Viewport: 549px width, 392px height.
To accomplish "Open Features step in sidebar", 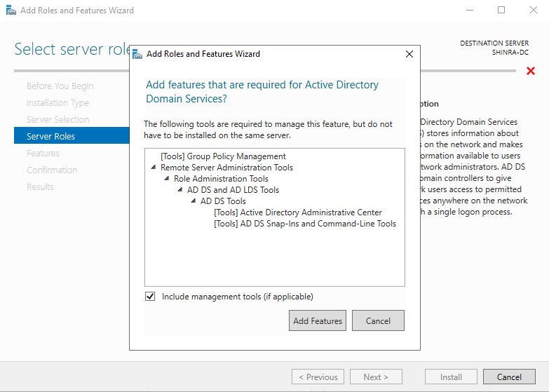I will [x=43, y=153].
